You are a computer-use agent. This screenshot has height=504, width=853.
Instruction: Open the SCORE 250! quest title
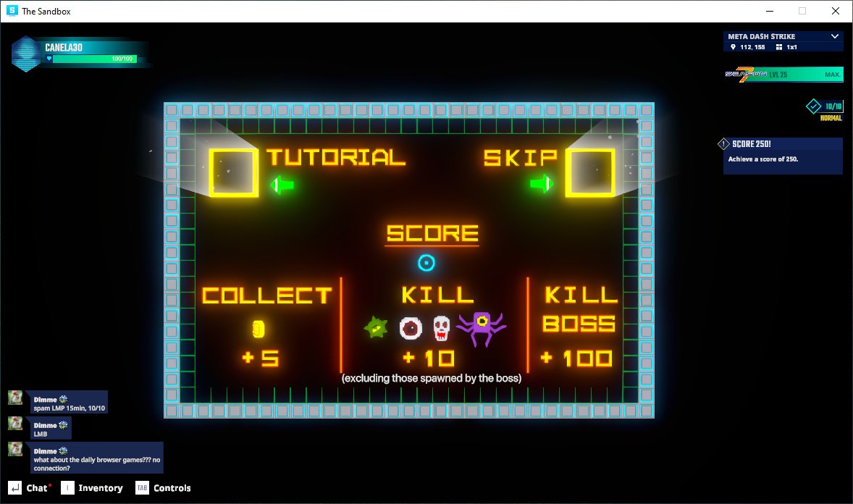coord(752,143)
